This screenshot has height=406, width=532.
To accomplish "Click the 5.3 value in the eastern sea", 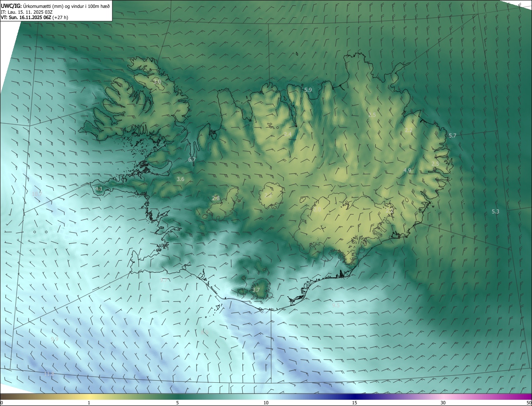I will (x=495, y=211).
